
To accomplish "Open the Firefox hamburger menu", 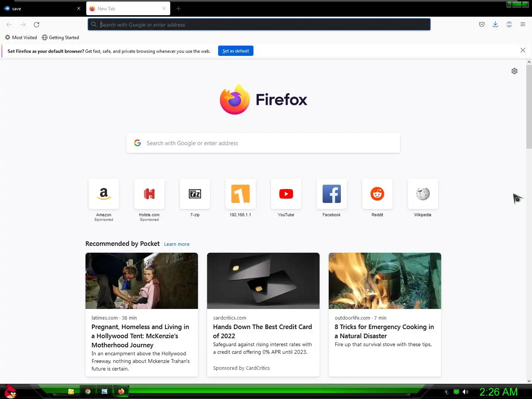I will 523,25.
